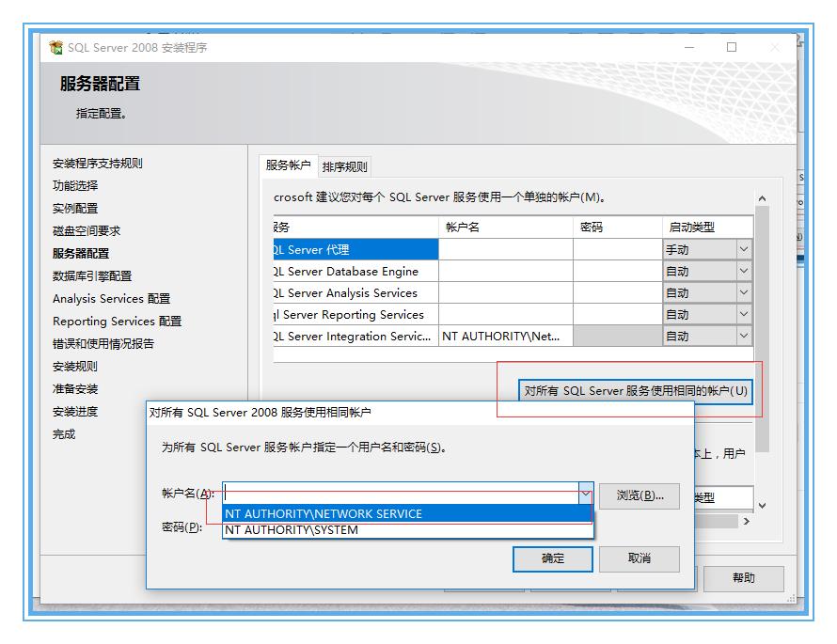The width and height of the screenshot is (837, 644).
Task: Select 功能选择 in the left navigation list
Action: coord(75,186)
